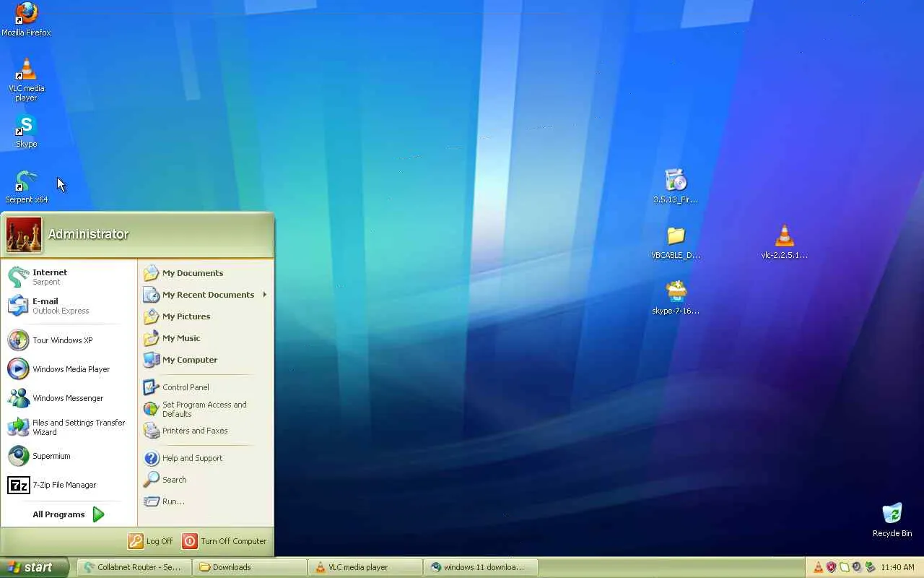The image size is (924, 578).
Task: Click the Log Off button
Action: point(151,541)
